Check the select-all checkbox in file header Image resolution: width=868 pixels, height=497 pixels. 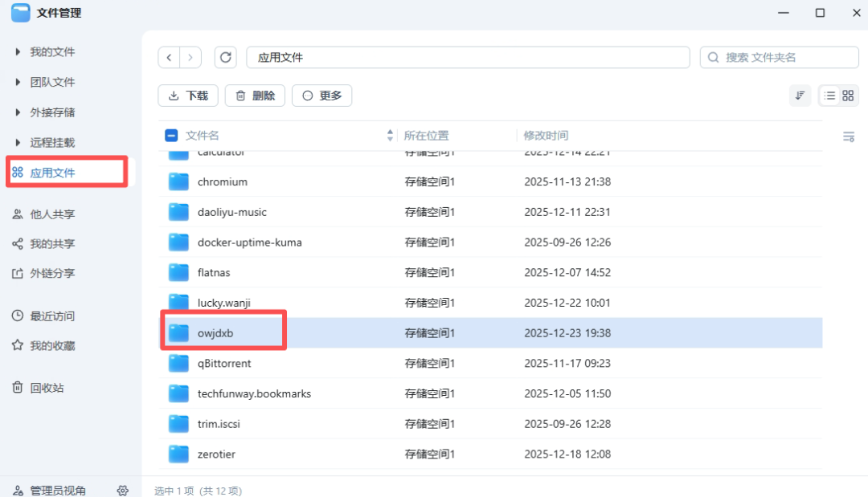tap(170, 136)
